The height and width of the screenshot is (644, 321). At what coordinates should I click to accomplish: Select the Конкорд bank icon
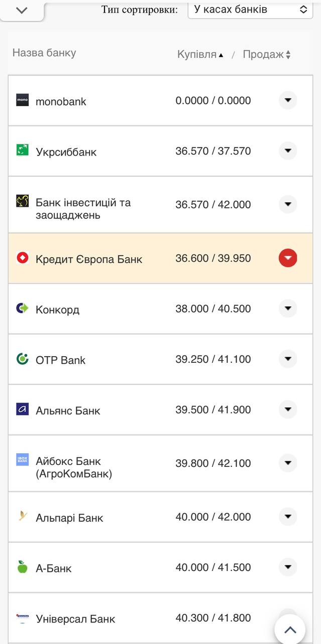coord(22,308)
